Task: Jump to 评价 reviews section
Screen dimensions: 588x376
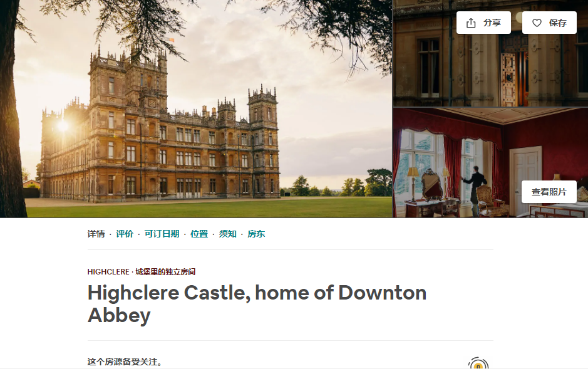Action: [125, 234]
